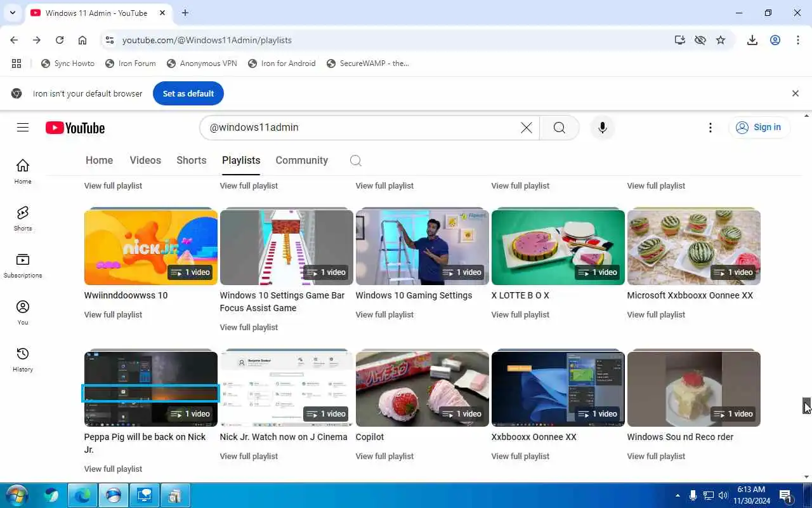Click the install app icon in the address bar
This screenshot has width=812, height=508.
point(680,40)
